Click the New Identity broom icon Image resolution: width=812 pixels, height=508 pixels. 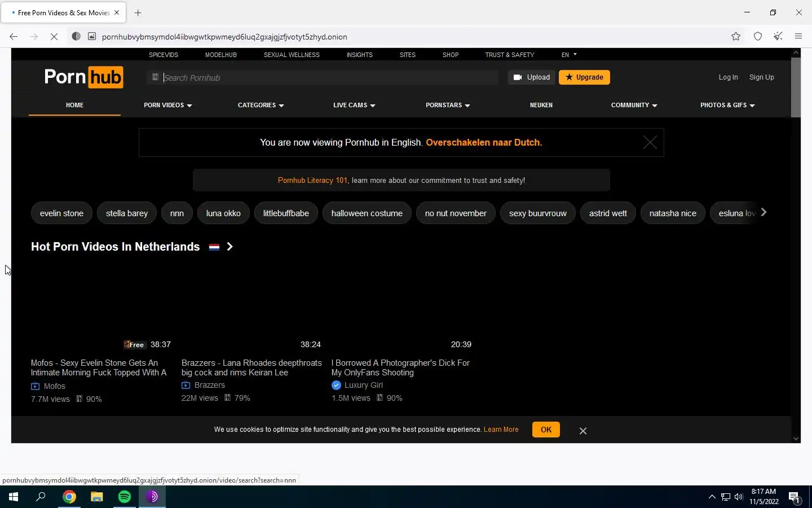coord(778,37)
